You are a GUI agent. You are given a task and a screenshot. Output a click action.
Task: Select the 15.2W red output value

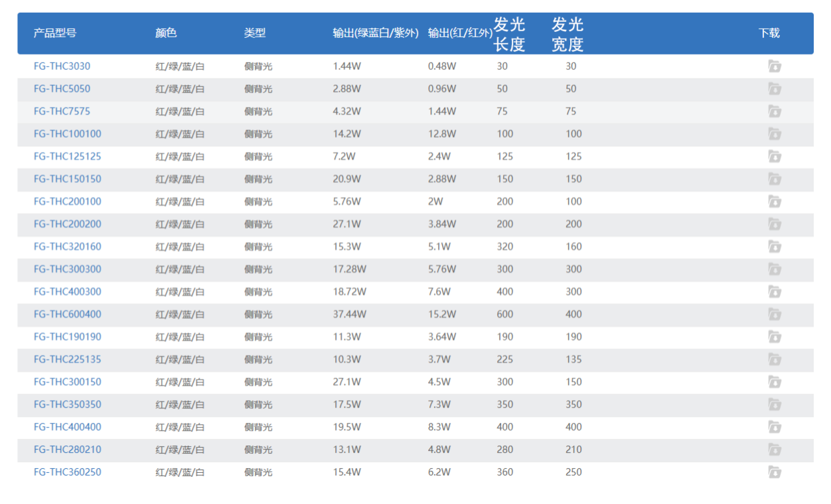pyautogui.click(x=442, y=314)
